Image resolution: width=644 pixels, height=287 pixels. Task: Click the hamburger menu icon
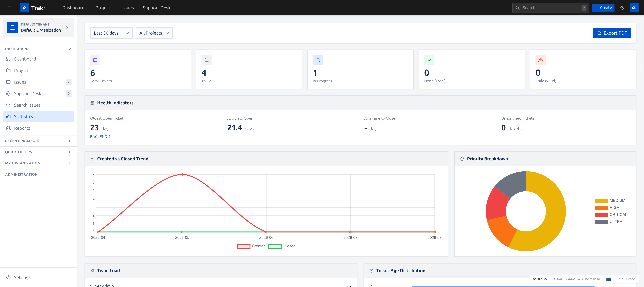coord(10,8)
